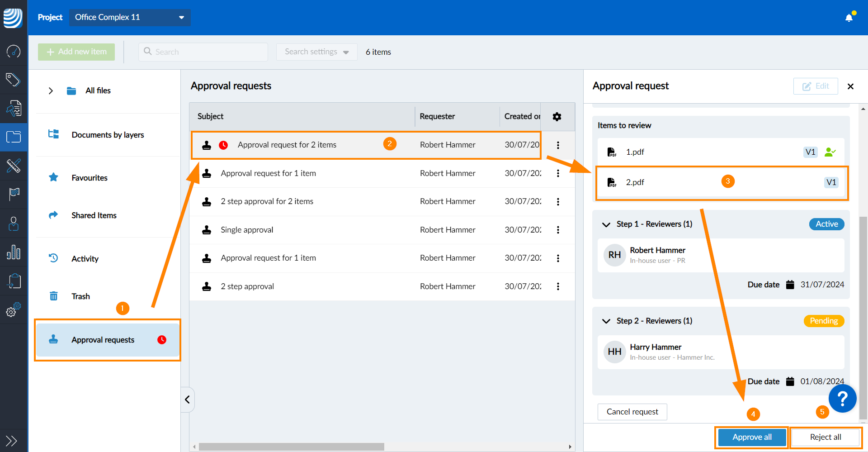This screenshot has height=452, width=868.
Task: Open the three-dot menu for Single approval
Action: 558,230
